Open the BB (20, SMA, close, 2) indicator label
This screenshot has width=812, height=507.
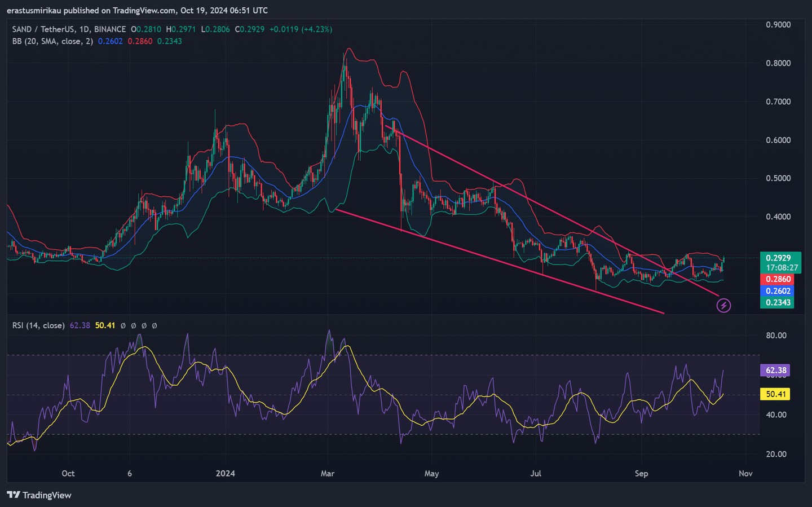[x=52, y=41]
